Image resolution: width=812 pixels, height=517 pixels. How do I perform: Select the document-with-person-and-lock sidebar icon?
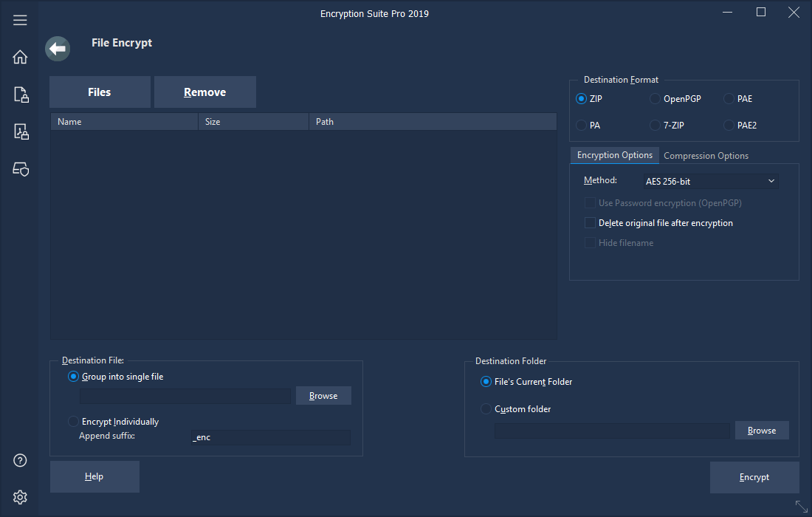click(x=21, y=131)
